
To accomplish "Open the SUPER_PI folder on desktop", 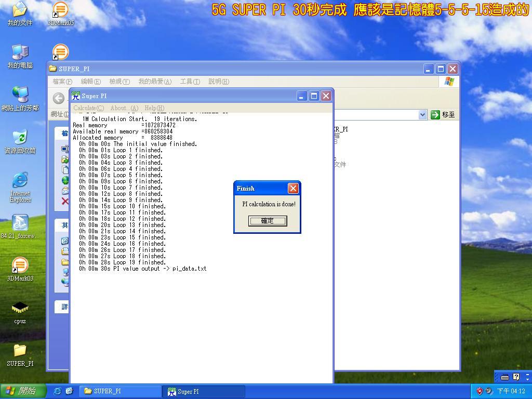I will (20, 355).
